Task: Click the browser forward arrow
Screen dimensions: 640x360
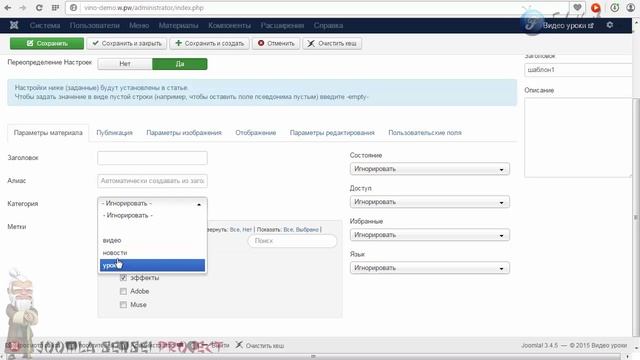Action: 23,8
